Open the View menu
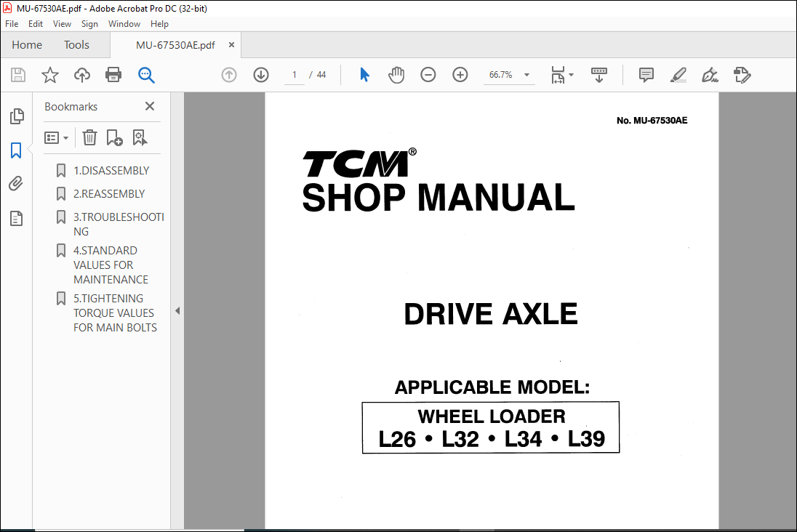The width and height of the screenshot is (797, 532). point(62,24)
